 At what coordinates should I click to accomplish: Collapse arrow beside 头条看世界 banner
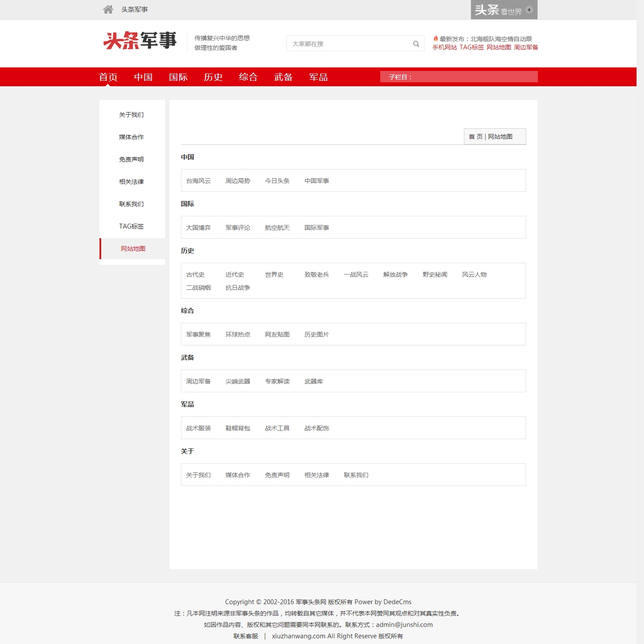pyautogui.click(x=529, y=10)
